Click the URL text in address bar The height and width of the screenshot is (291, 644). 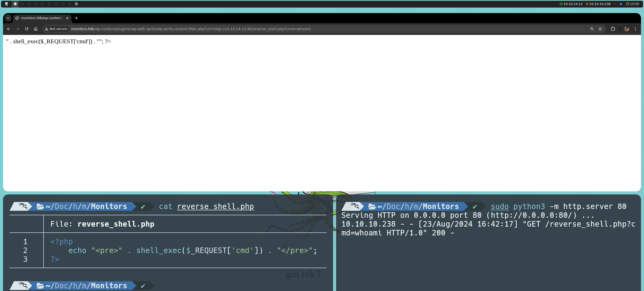(x=191, y=29)
